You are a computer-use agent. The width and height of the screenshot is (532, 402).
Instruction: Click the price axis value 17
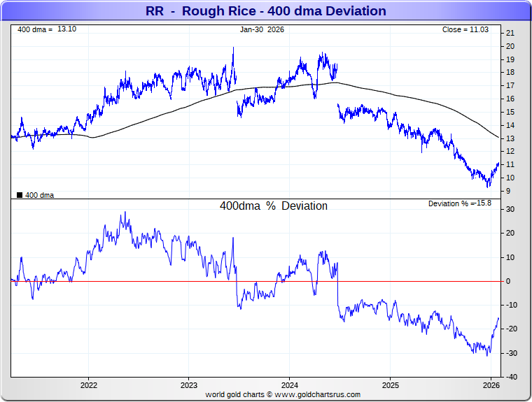(510, 85)
